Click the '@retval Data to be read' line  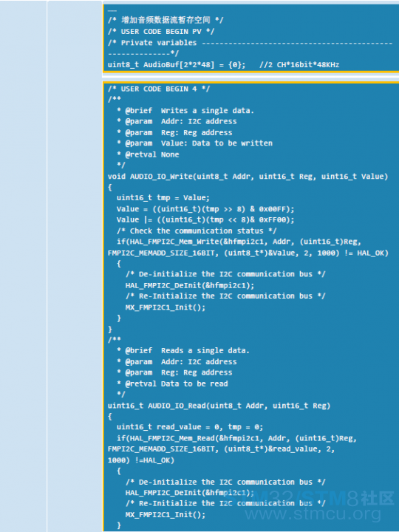(172, 383)
